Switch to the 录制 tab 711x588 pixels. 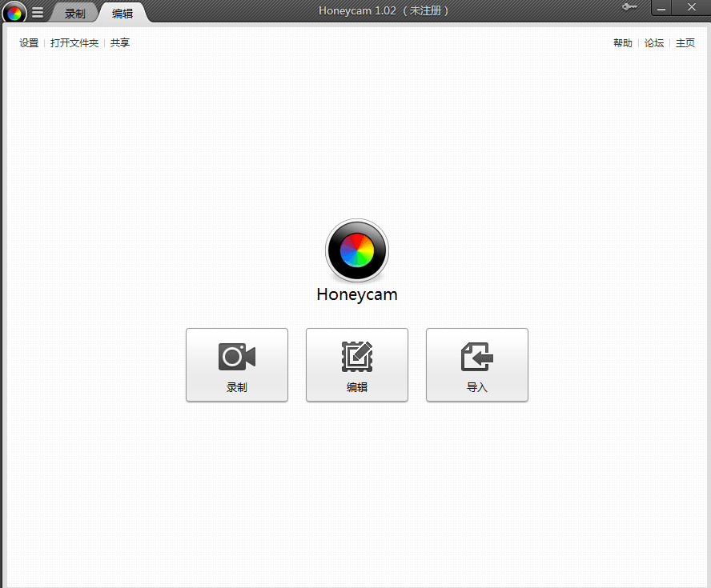(75, 14)
